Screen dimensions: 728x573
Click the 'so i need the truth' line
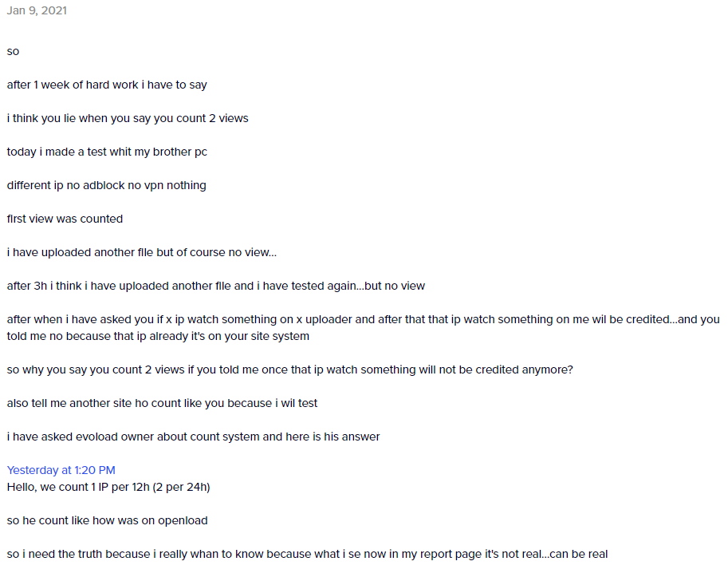click(307, 554)
